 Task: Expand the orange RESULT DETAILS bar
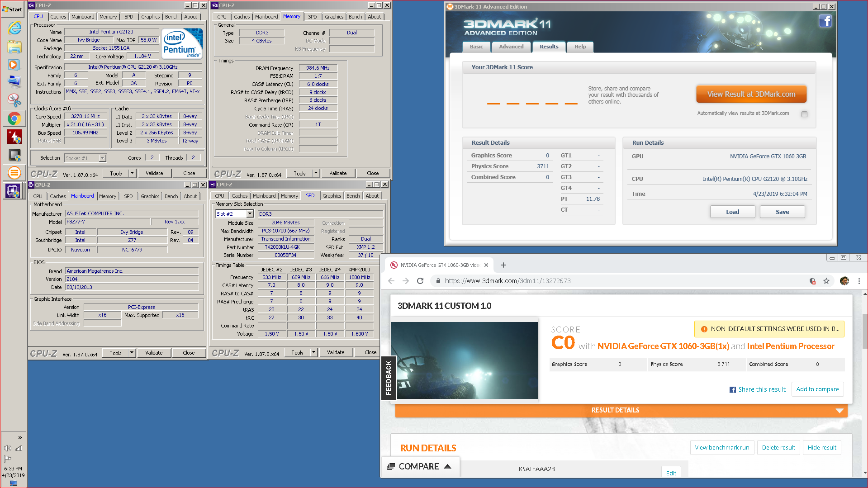pos(621,410)
